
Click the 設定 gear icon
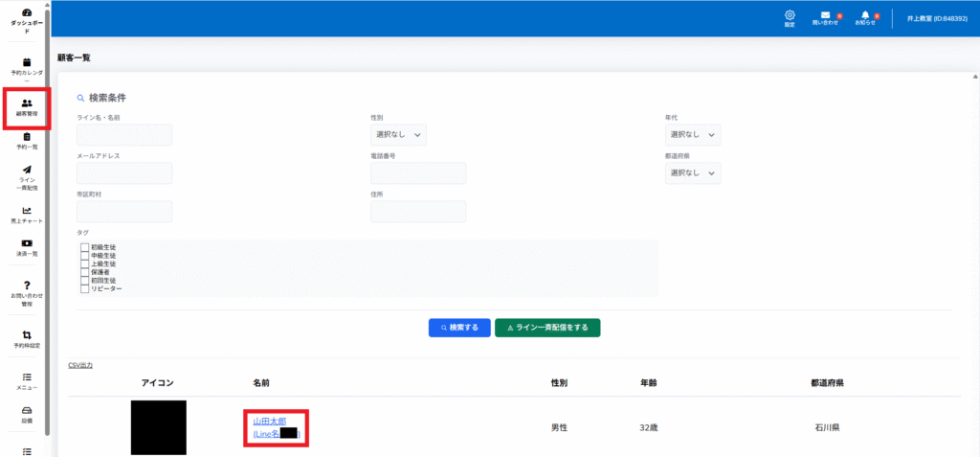pyautogui.click(x=790, y=15)
